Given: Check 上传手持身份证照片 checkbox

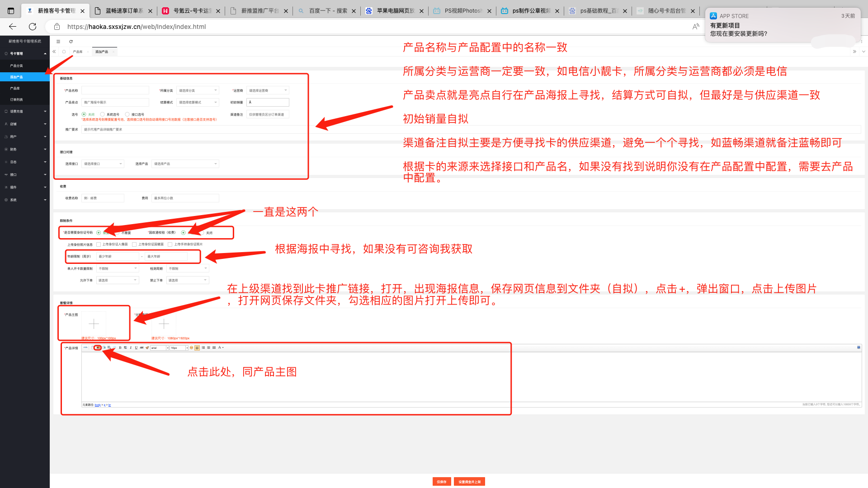Looking at the screenshot, I should pos(170,244).
